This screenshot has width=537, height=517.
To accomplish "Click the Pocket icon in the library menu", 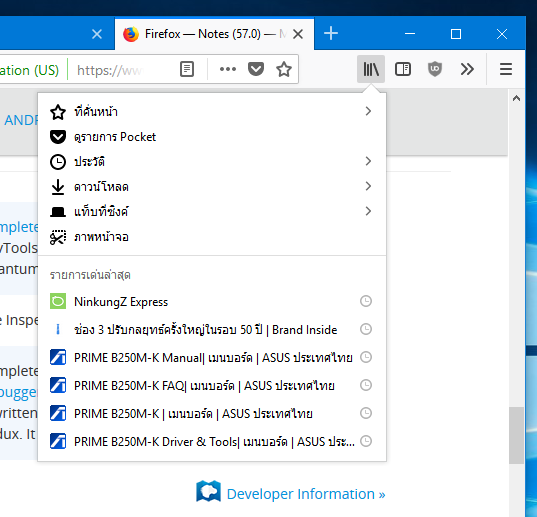I will [x=58, y=137].
